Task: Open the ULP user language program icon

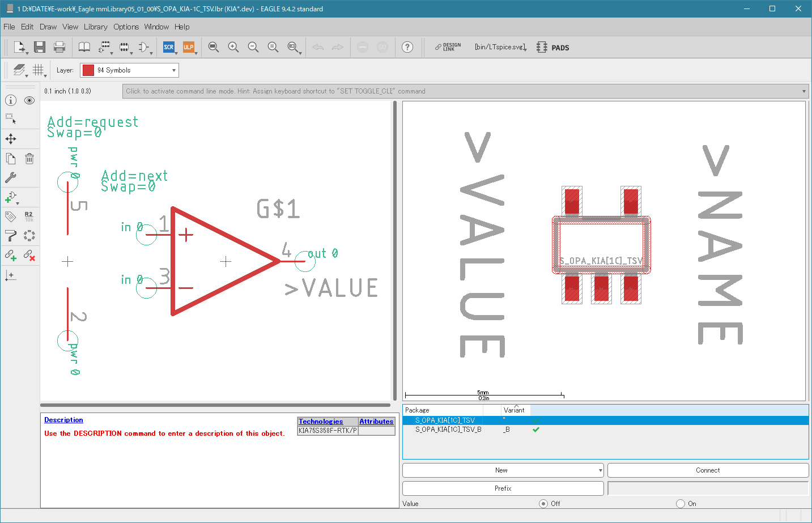Action: tap(188, 47)
